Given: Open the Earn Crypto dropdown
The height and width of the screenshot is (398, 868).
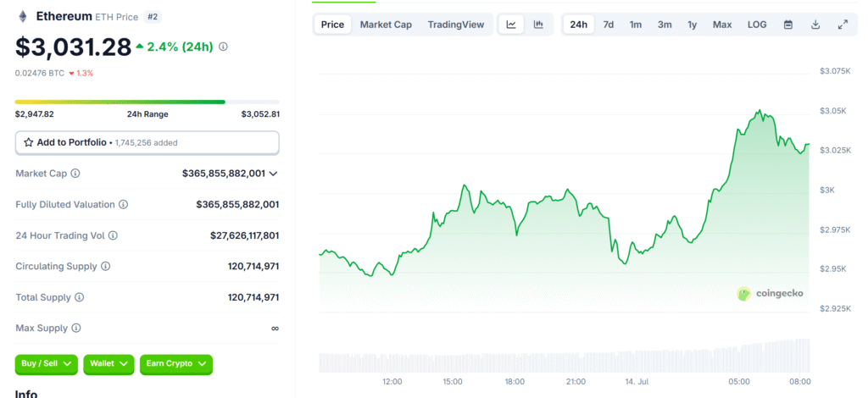Looking at the screenshot, I should [x=176, y=364].
